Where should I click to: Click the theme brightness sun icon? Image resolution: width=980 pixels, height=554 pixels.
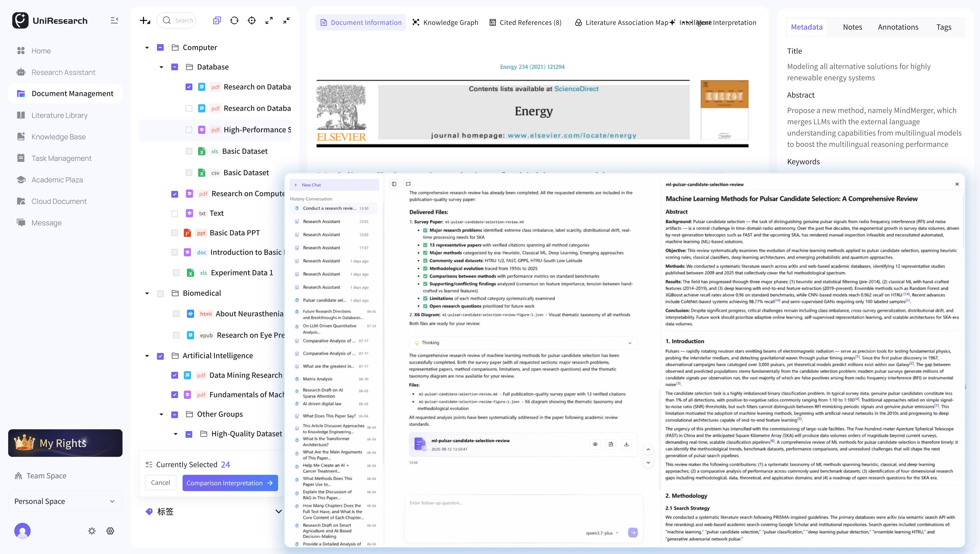tap(92, 531)
